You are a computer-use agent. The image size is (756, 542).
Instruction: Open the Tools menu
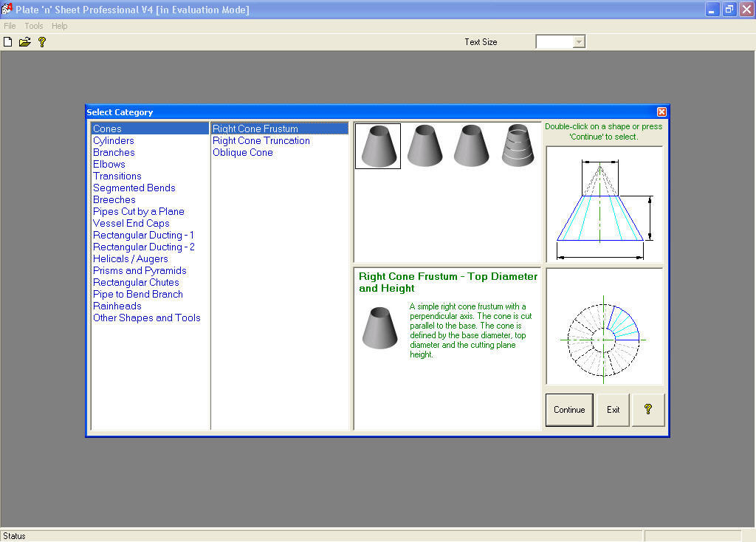click(x=34, y=26)
